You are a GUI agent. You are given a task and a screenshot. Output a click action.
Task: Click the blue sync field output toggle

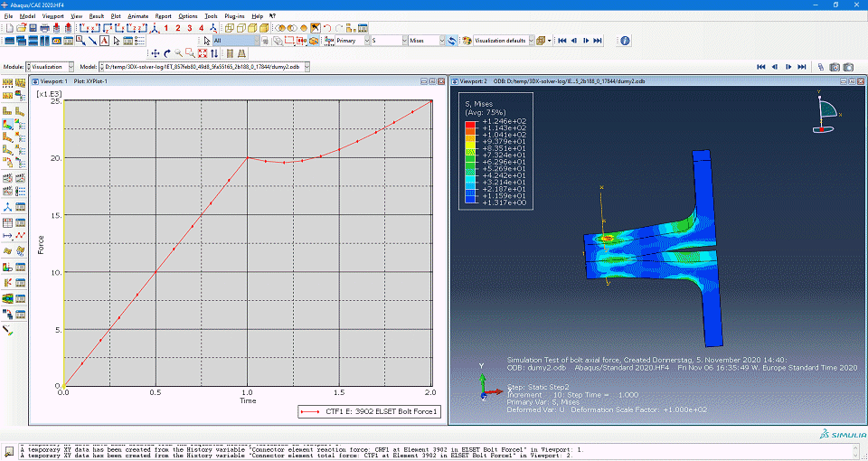[x=452, y=41]
